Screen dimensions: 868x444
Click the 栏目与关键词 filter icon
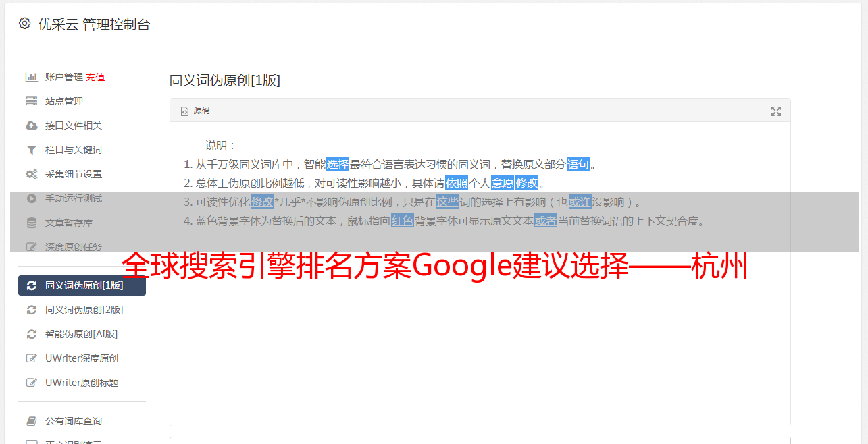click(x=31, y=150)
